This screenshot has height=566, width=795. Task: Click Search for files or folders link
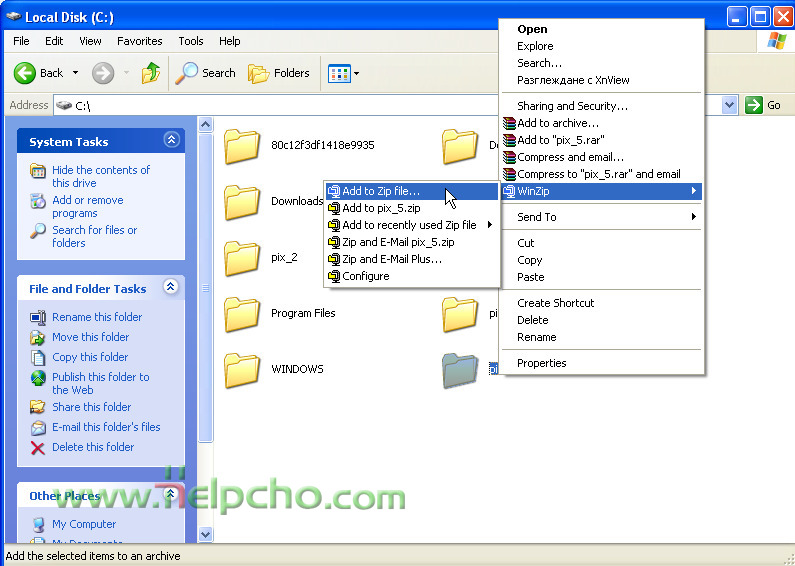coord(94,236)
